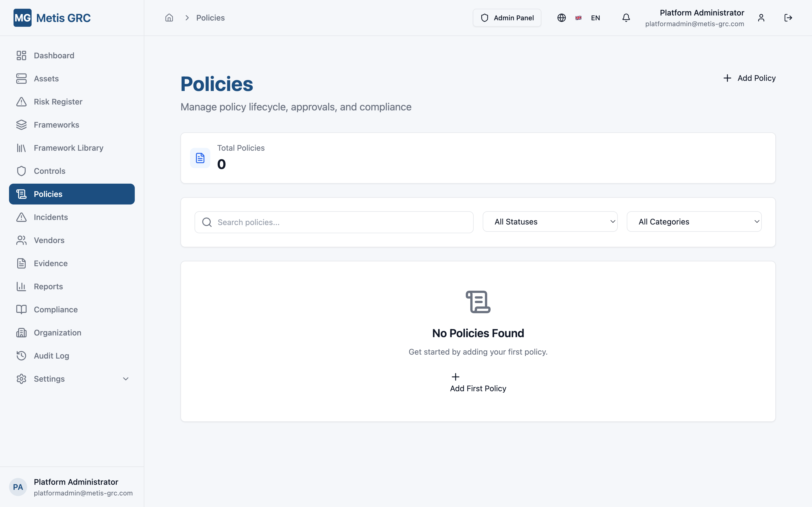This screenshot has width=812, height=507.
Task: Click inside the policies search field
Action: (x=334, y=222)
